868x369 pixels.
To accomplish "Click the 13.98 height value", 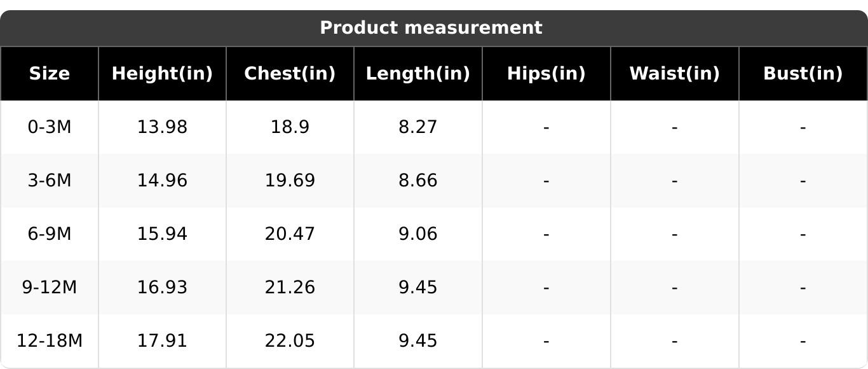I will click(162, 127).
